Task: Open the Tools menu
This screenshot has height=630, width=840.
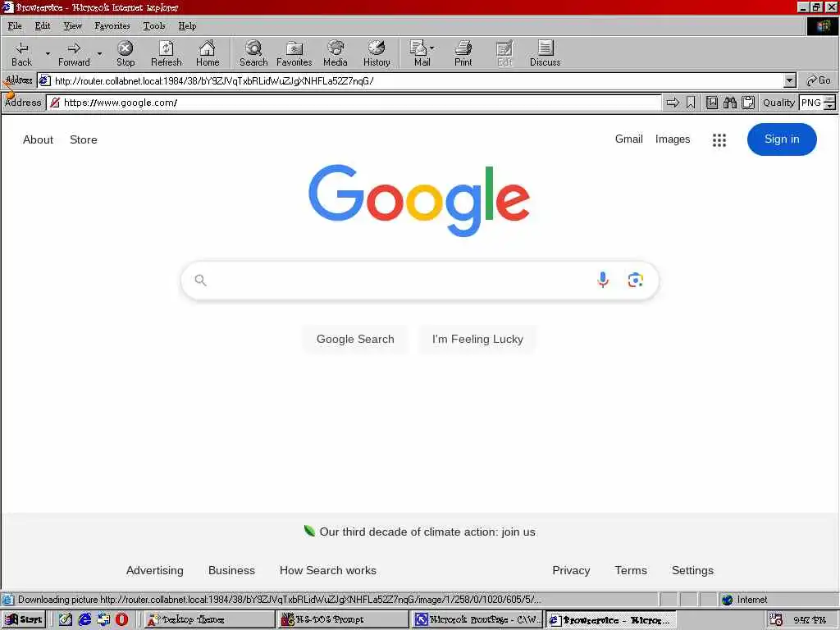Action: (x=153, y=25)
